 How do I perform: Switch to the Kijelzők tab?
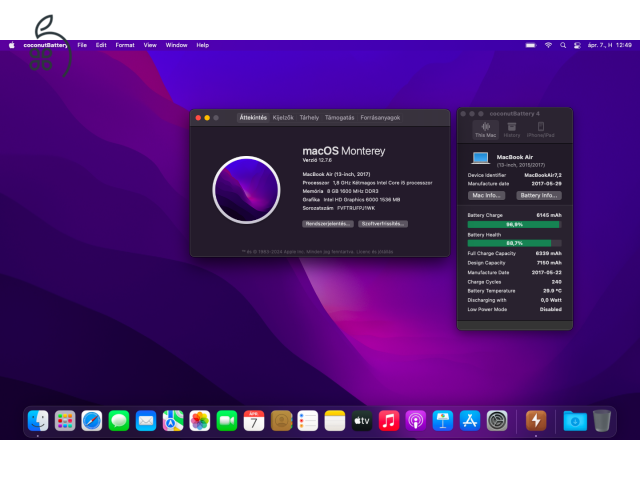pos(283,118)
